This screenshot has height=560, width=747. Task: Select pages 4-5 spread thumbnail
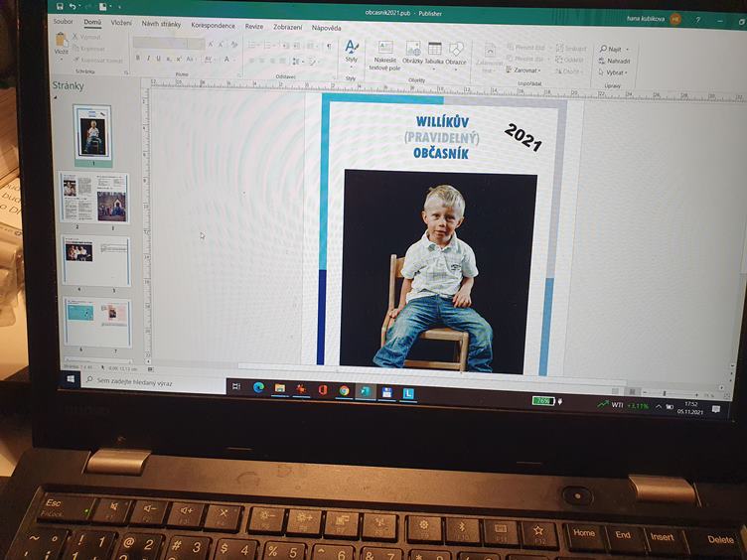click(96, 261)
